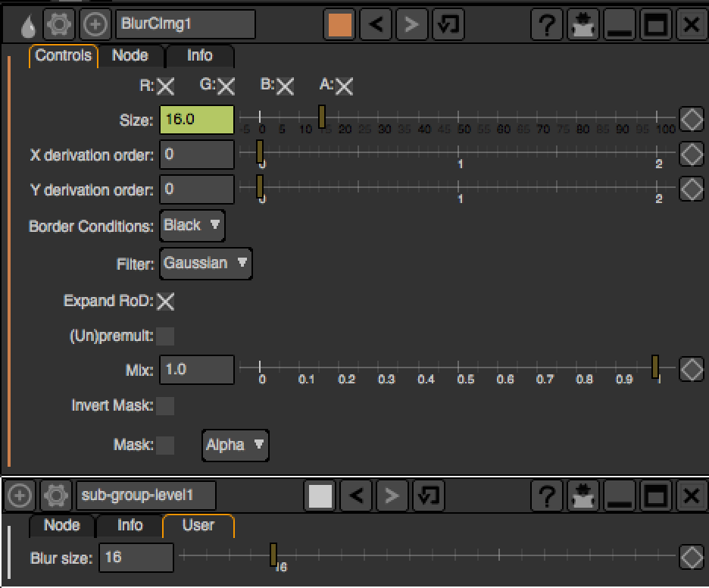This screenshot has width=709, height=588.
Task: Open help for the BlurCImg1 node
Action: click(545, 25)
